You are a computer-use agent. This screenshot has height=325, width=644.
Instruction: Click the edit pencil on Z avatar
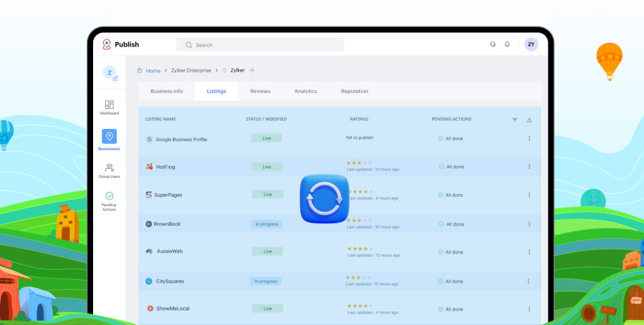115,79
